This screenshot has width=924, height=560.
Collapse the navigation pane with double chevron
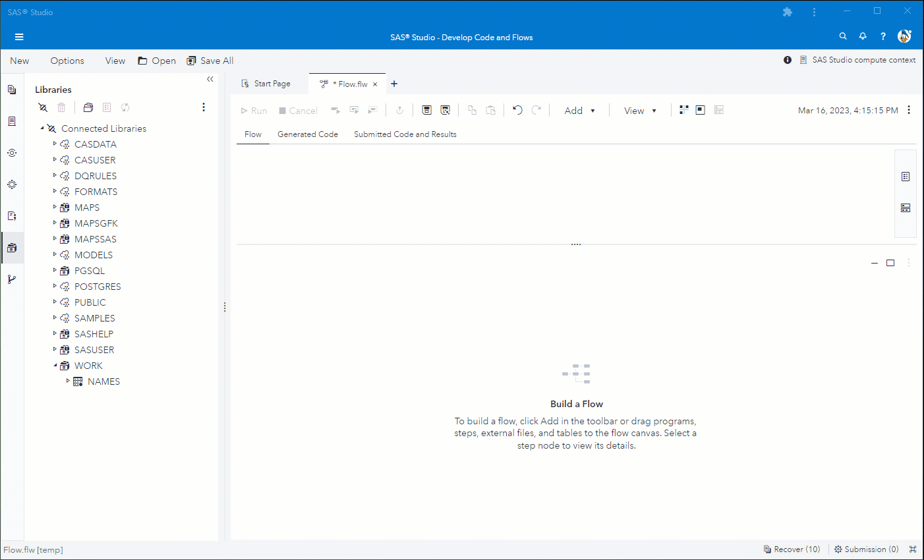210,79
